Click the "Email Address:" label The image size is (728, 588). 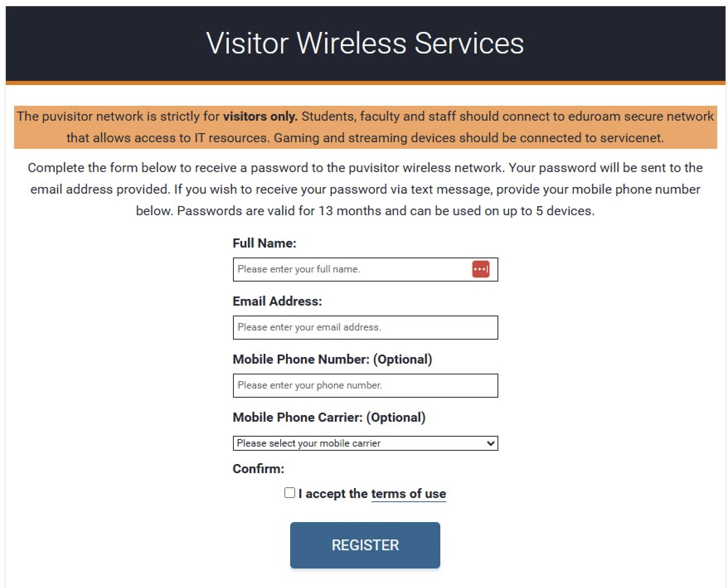[x=277, y=301]
